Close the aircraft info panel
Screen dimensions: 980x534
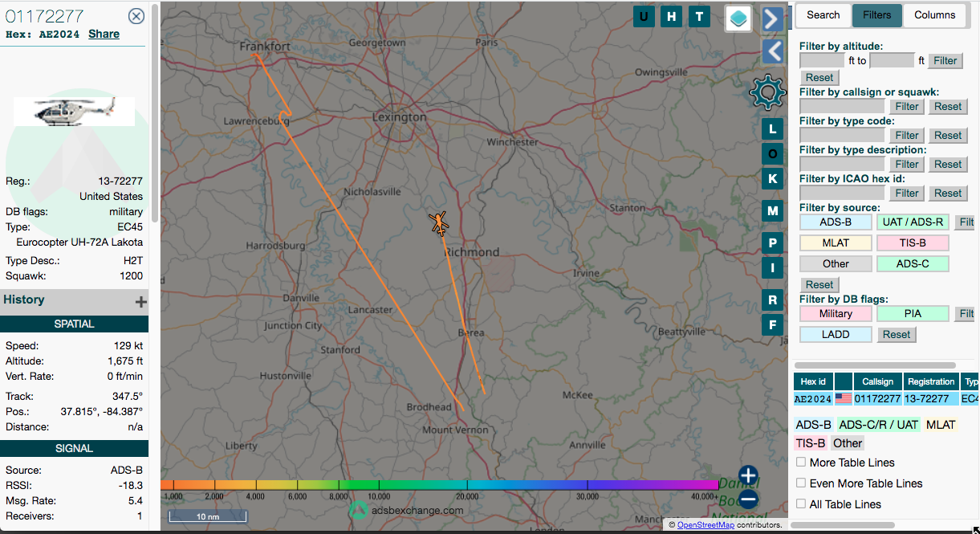(136, 16)
